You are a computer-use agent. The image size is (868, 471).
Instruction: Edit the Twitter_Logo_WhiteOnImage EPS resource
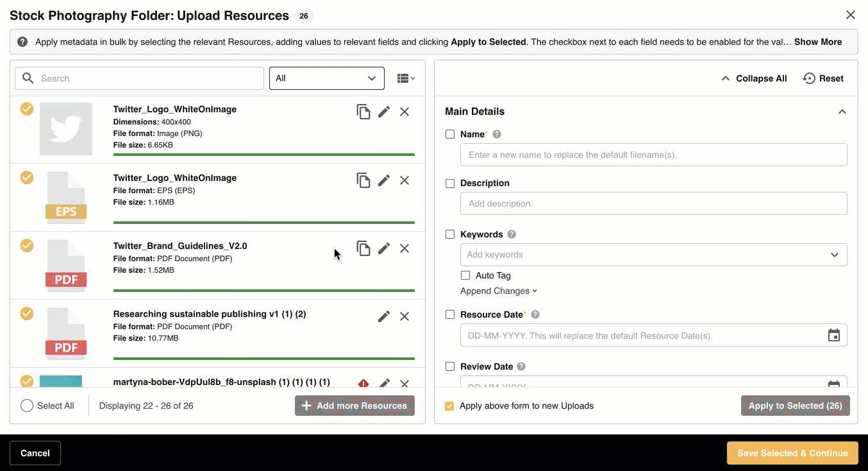pos(384,180)
